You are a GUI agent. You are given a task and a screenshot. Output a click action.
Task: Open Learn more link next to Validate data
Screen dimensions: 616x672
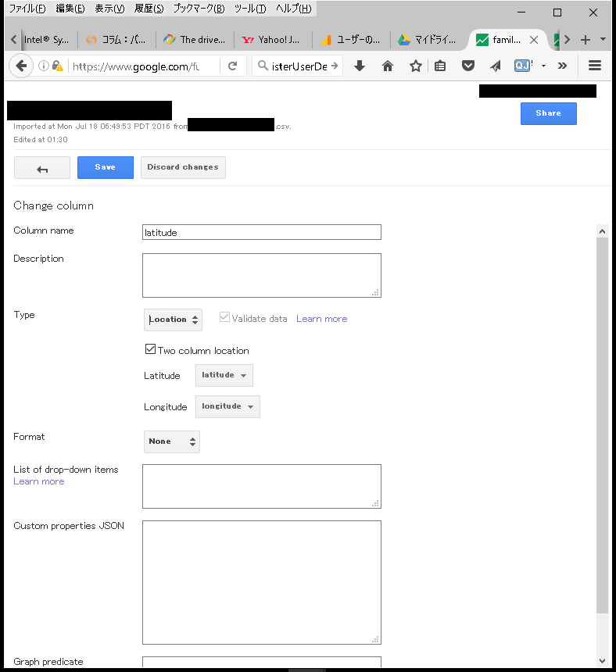[321, 319]
